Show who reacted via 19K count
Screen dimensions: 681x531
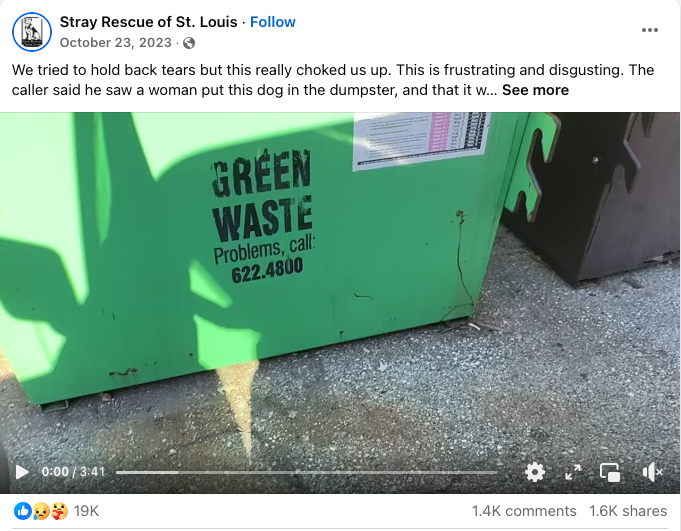[x=86, y=511]
